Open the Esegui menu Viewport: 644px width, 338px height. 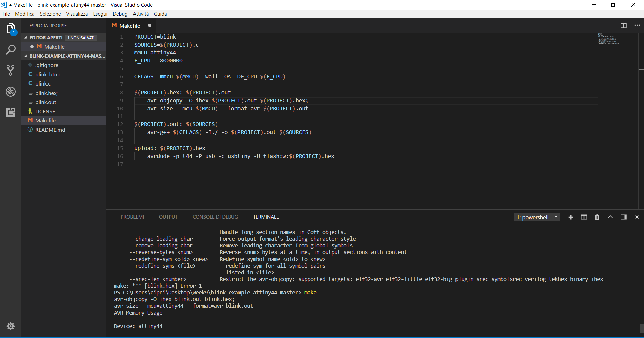pyautogui.click(x=100, y=14)
